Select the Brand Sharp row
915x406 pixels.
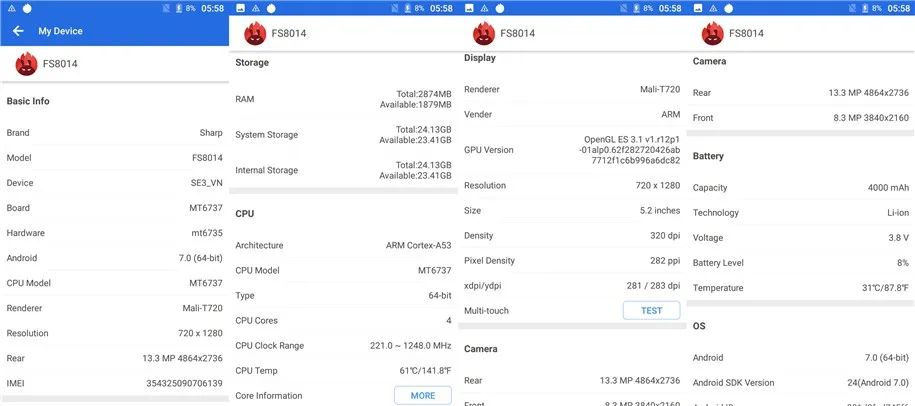pos(114,132)
